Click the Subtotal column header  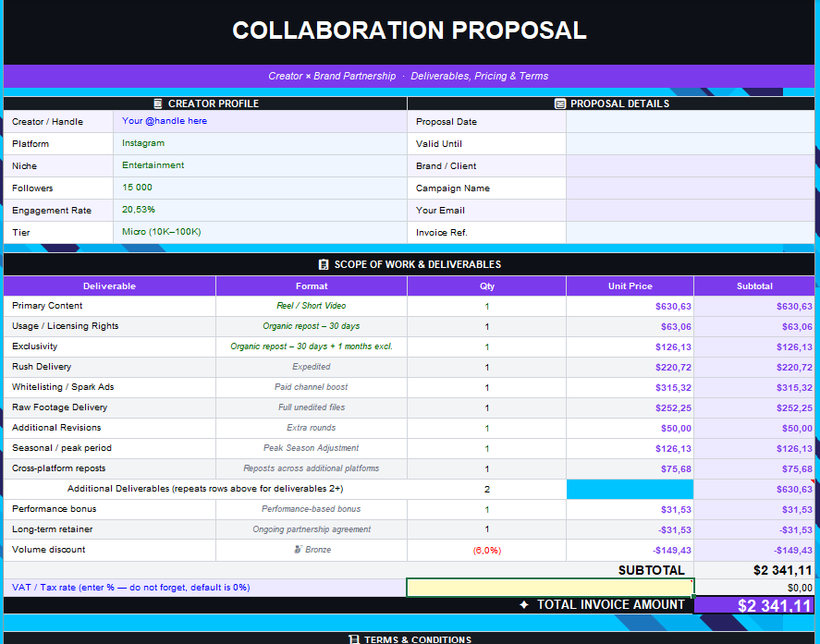(x=754, y=286)
